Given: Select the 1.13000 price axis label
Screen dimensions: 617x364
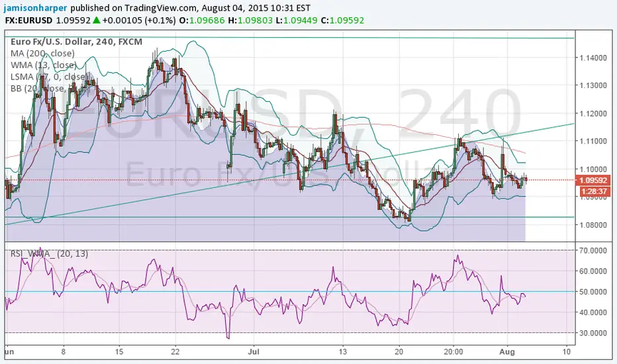Looking at the screenshot, I should pyautogui.click(x=593, y=85).
